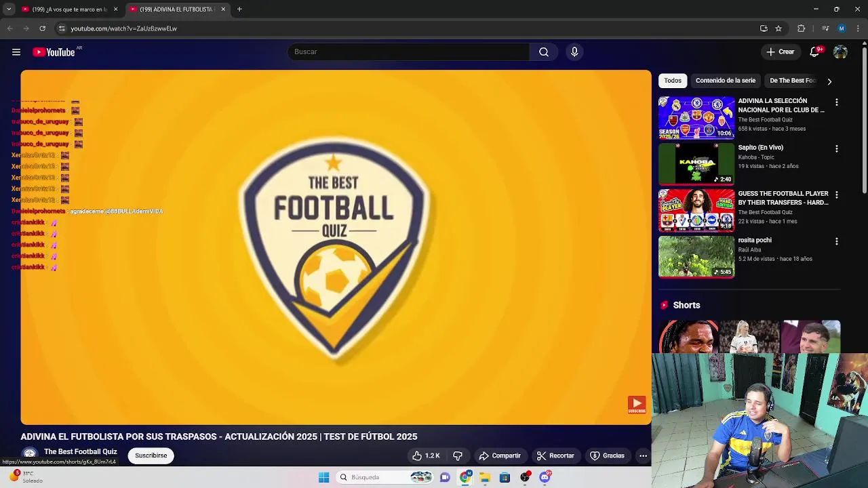Dislike the video
The image size is (868, 488).
click(458, 455)
